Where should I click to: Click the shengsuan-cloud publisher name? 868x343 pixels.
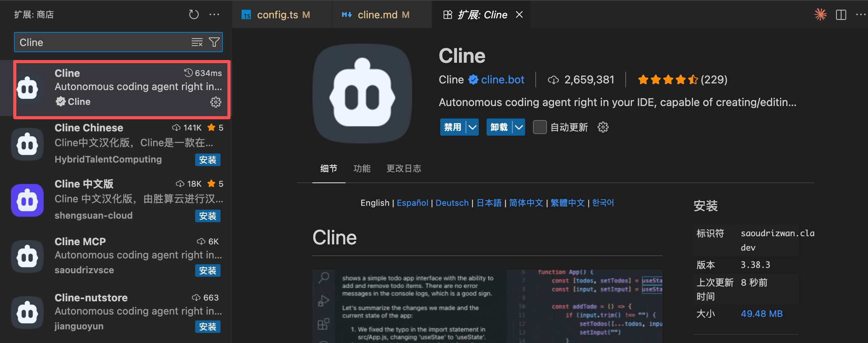click(94, 216)
